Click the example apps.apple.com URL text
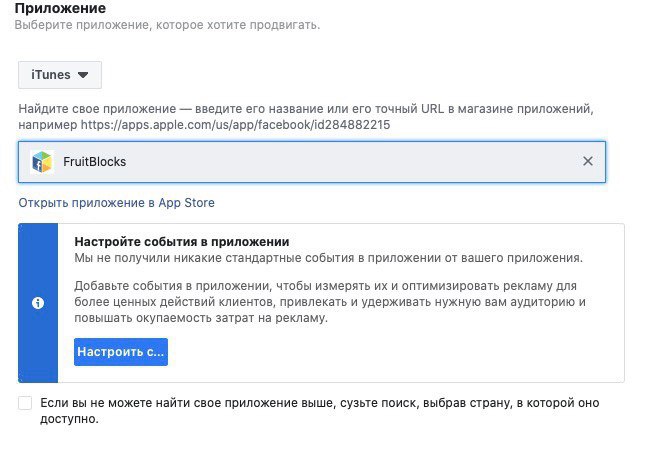 pos(235,125)
